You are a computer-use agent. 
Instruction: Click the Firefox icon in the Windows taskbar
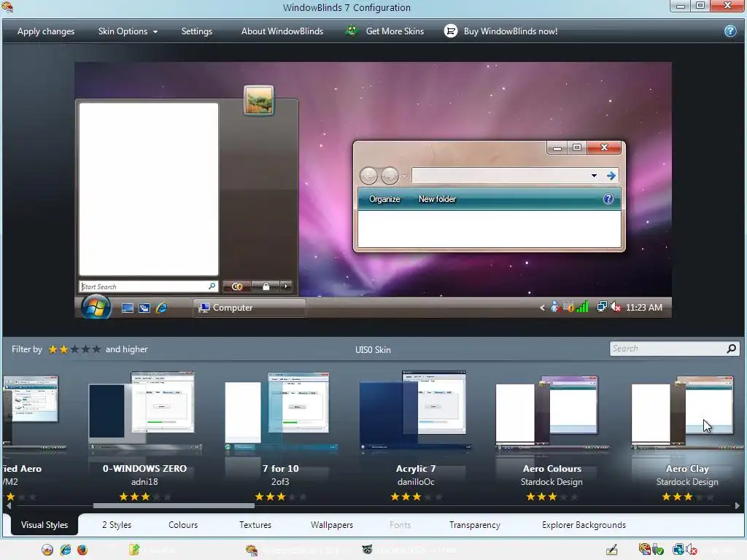[x=82, y=550]
